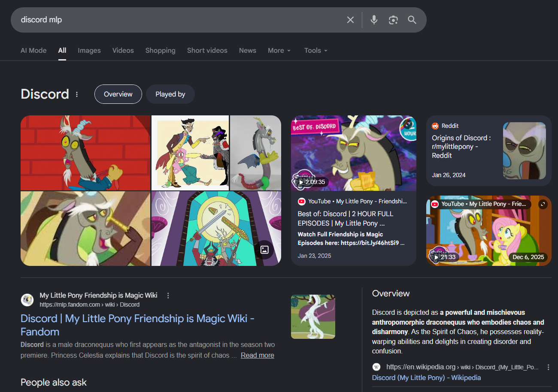Image resolution: width=558 pixels, height=392 pixels.
Task: Open humanized characters fan art image
Action: [x=190, y=153]
